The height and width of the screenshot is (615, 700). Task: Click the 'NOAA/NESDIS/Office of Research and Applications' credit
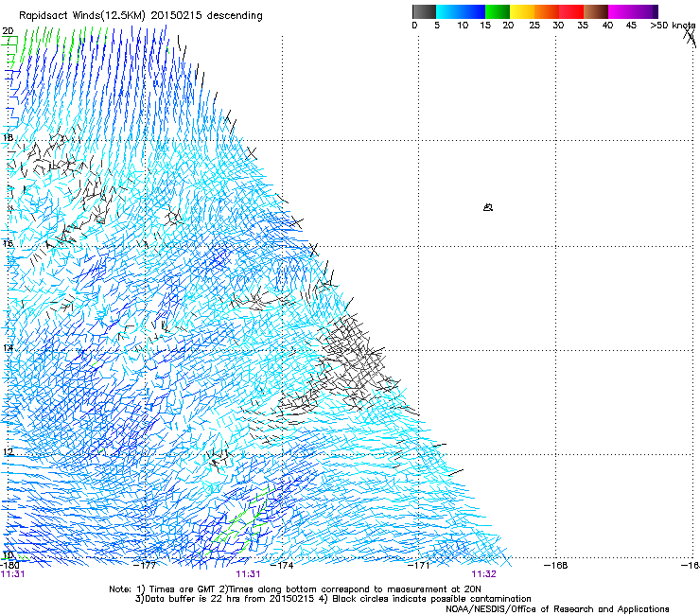pyautogui.click(x=557, y=608)
